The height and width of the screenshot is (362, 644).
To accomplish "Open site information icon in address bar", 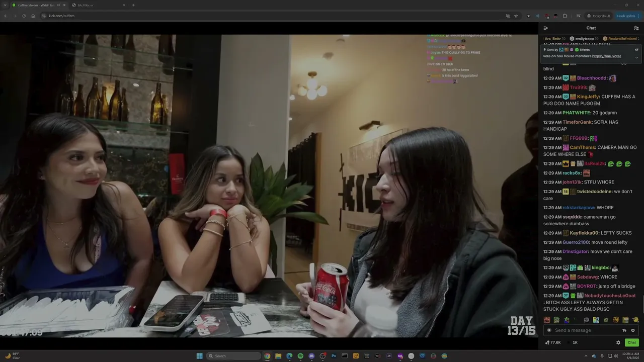I will coord(44,16).
